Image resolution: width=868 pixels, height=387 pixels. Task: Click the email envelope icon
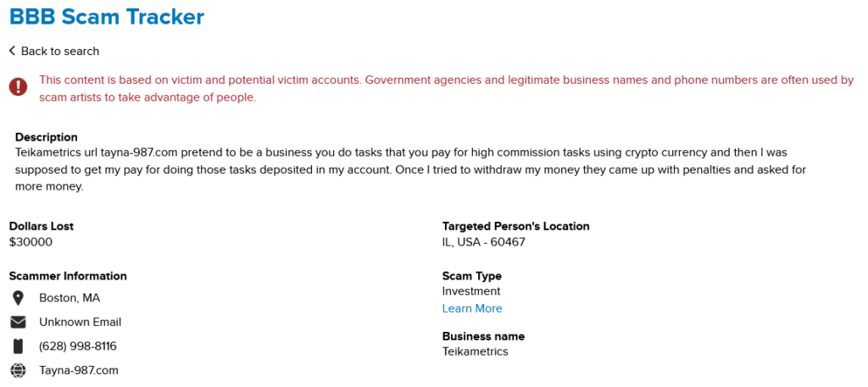click(x=18, y=322)
